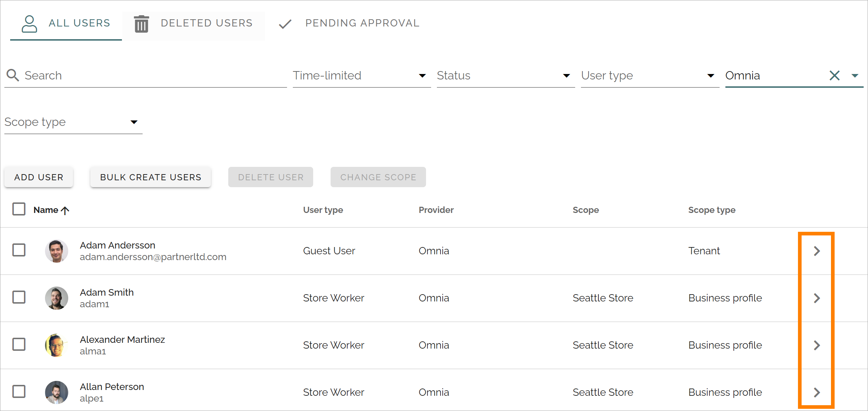This screenshot has height=411, width=868.
Task: Click the username alma1
Action: [93, 351]
